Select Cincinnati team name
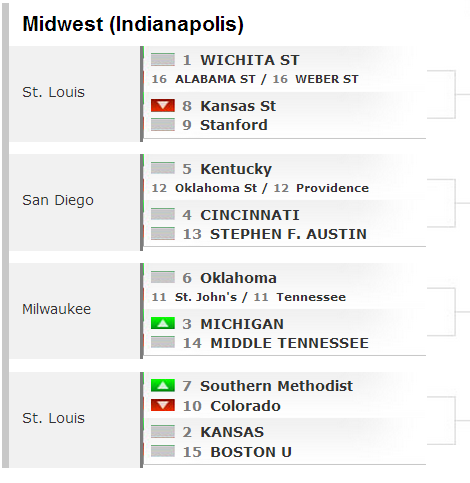 [250, 215]
